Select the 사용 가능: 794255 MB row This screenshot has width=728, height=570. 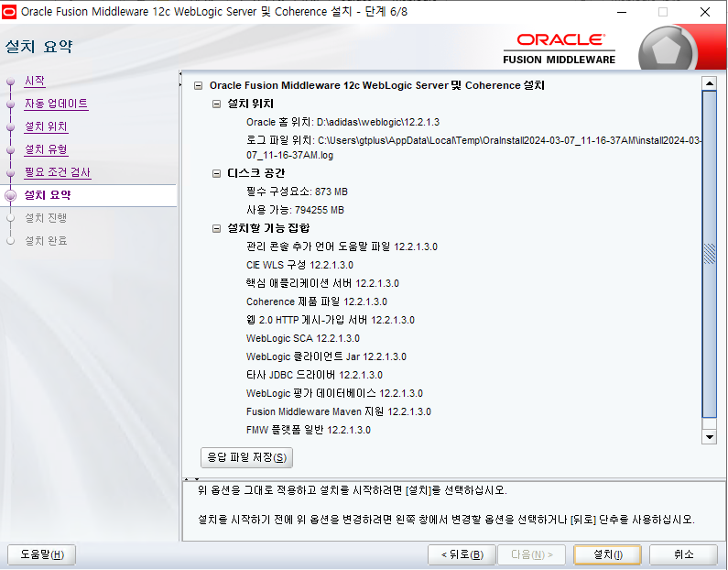[x=295, y=210]
